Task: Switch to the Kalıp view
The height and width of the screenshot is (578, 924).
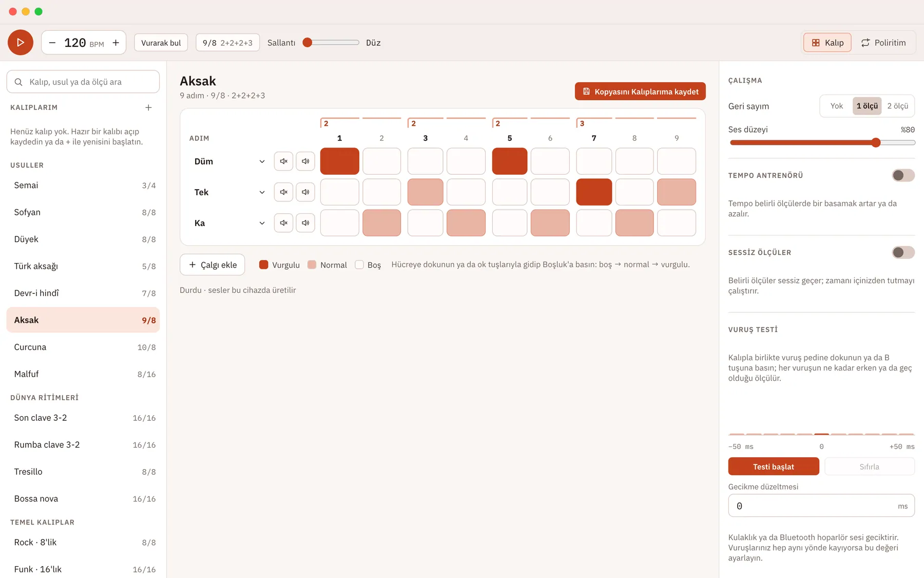Action: 827,43
